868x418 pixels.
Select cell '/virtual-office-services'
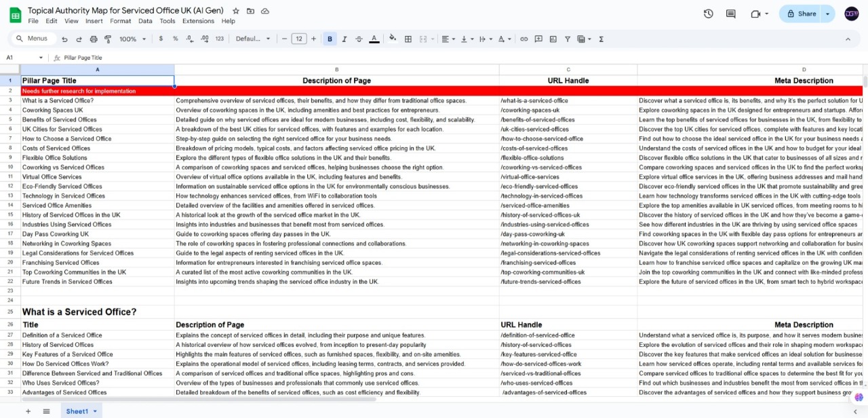(x=568, y=177)
